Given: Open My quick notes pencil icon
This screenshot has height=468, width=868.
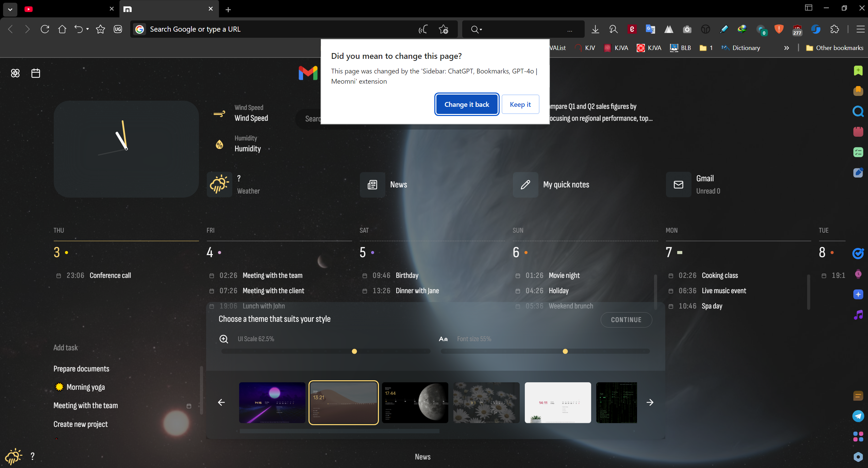Looking at the screenshot, I should 525,184.
